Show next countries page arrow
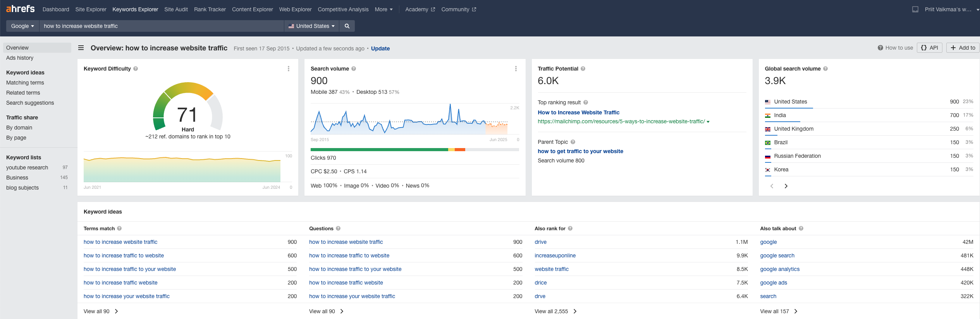 tap(786, 186)
